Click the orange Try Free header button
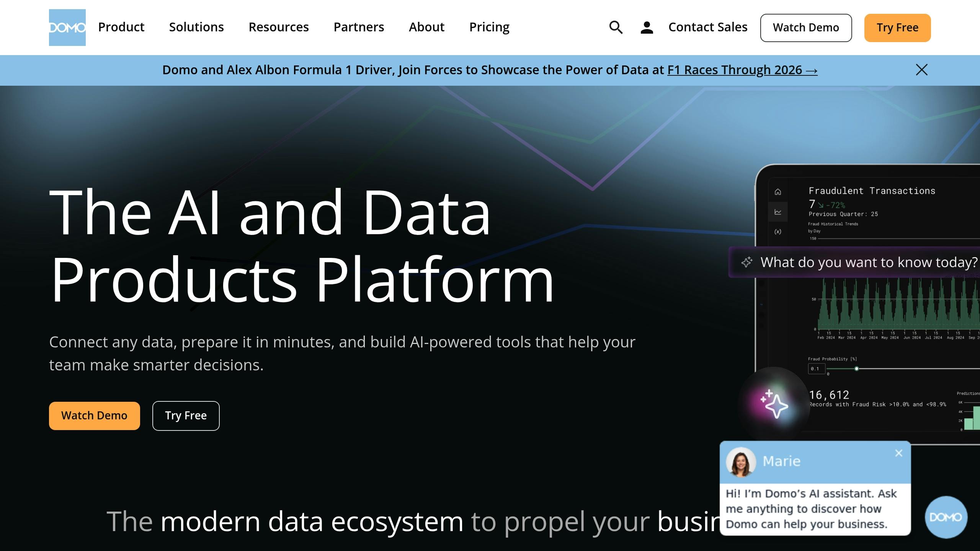 [x=897, y=28]
